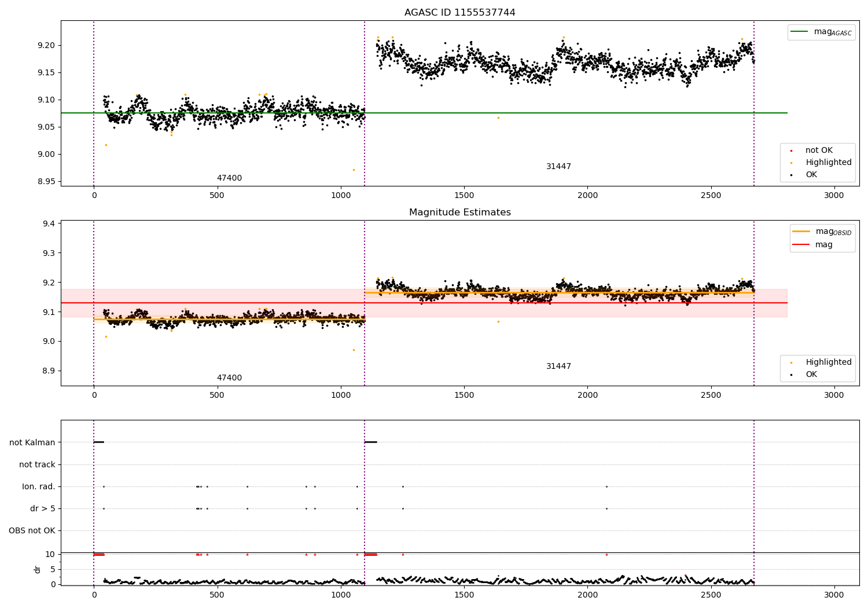Click the 'OBS not OK' row label
This screenshot has height=608, width=868.
[32, 530]
